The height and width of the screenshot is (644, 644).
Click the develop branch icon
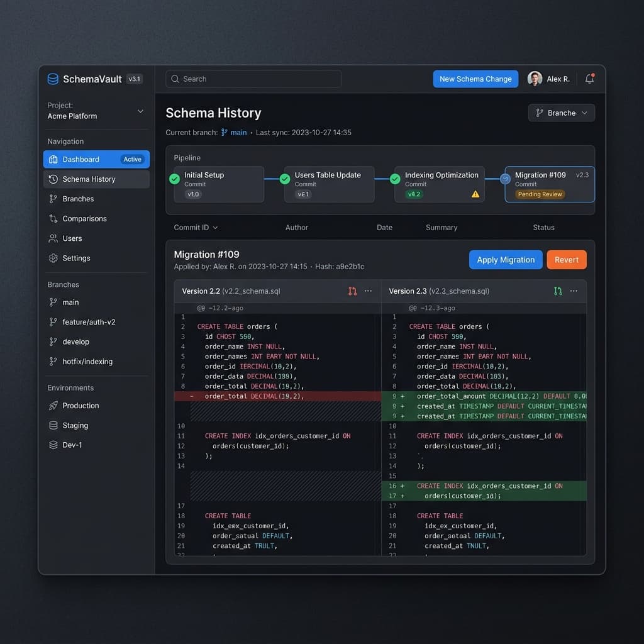[x=53, y=341]
